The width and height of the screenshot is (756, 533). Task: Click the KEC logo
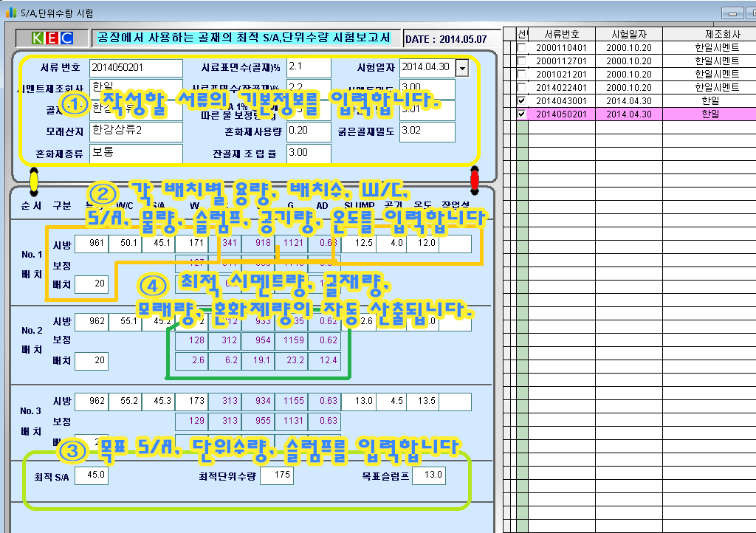[x=52, y=38]
